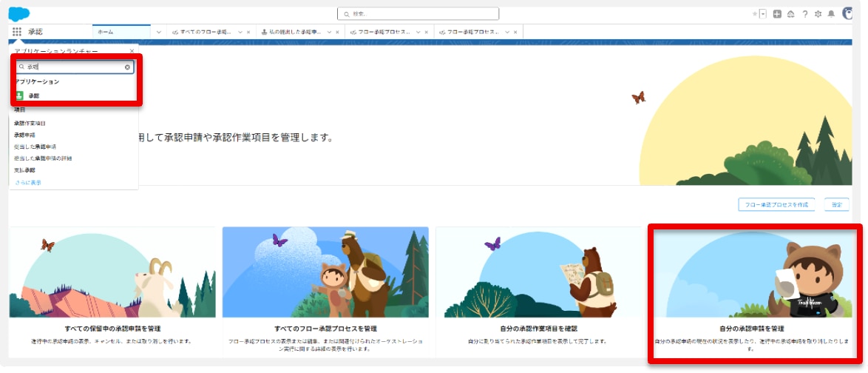The image size is (868, 373).
Task: Open the setup gear icon
Action: pyautogui.click(x=818, y=14)
